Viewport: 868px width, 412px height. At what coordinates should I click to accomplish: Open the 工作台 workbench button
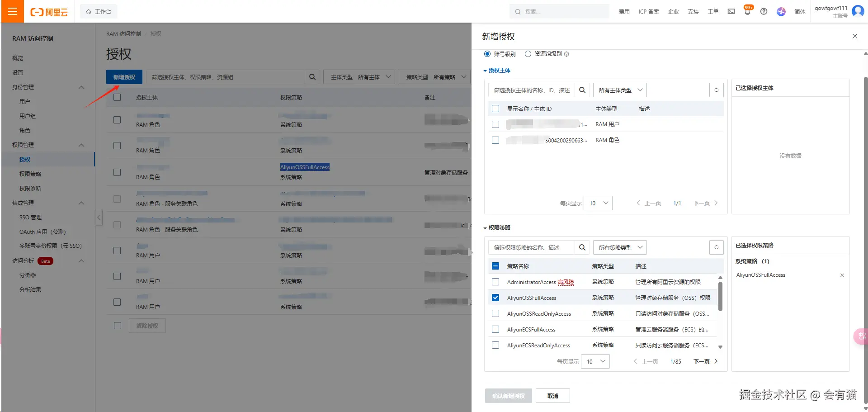tap(99, 11)
